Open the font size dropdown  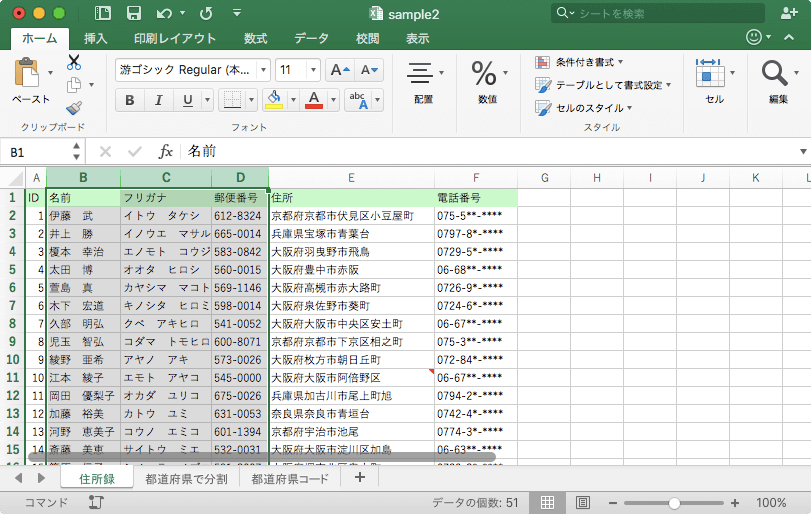point(313,70)
